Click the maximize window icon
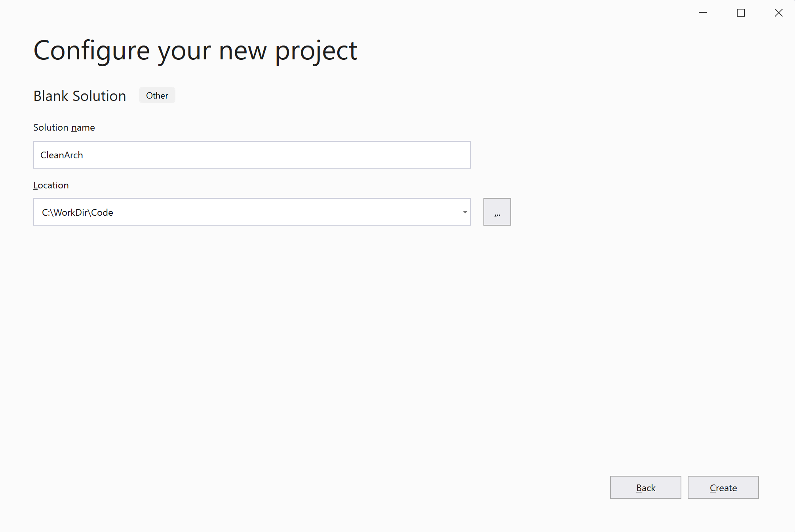Image resolution: width=795 pixels, height=532 pixels. [x=740, y=13]
